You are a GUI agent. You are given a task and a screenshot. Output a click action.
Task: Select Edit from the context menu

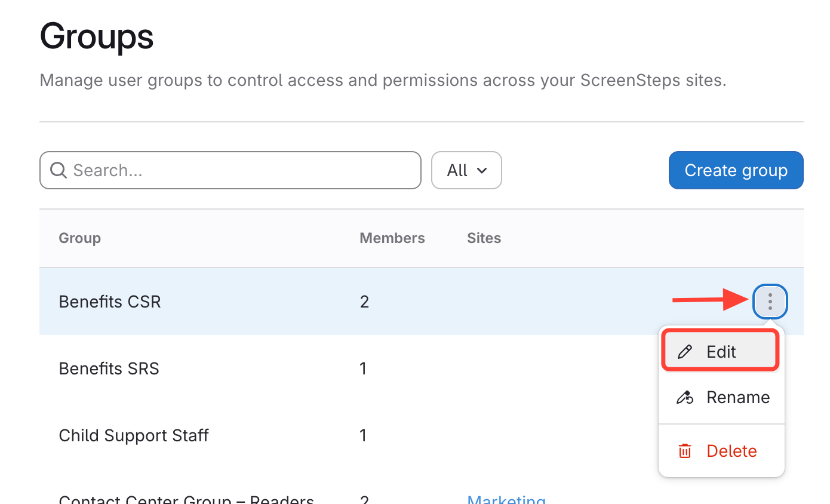coord(721,352)
